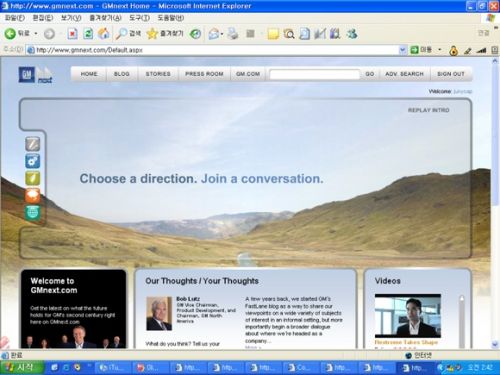Click the page scrollbar down arrow
Viewport: 500px width, 375px height.
(x=495, y=344)
